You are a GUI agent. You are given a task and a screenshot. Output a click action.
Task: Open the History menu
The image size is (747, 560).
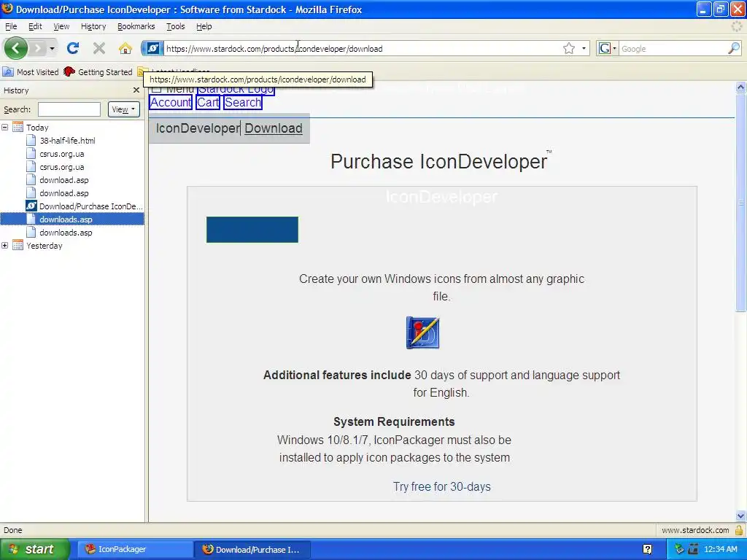93,26
